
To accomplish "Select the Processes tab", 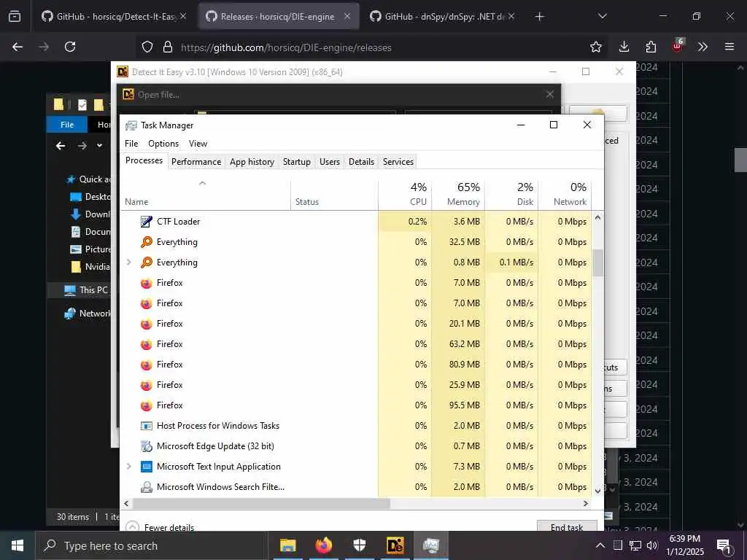I will point(144,160).
